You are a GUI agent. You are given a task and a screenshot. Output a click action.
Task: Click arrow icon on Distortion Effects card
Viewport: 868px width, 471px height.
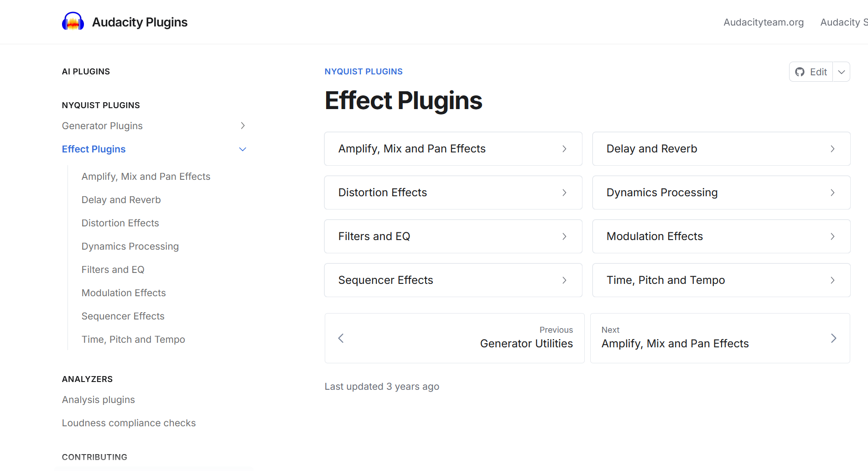(564, 193)
